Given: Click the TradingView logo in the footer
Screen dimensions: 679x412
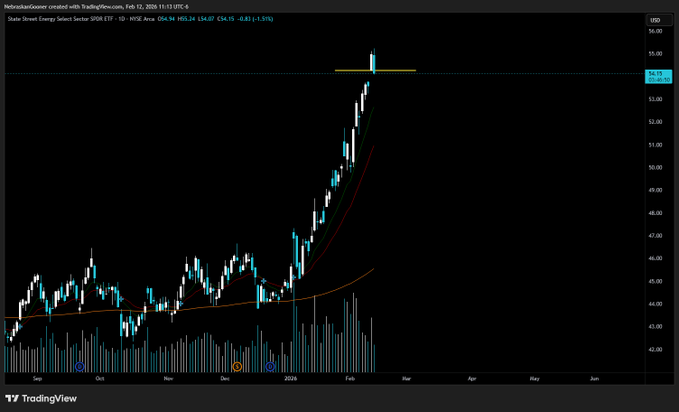Looking at the screenshot, I should [40, 397].
